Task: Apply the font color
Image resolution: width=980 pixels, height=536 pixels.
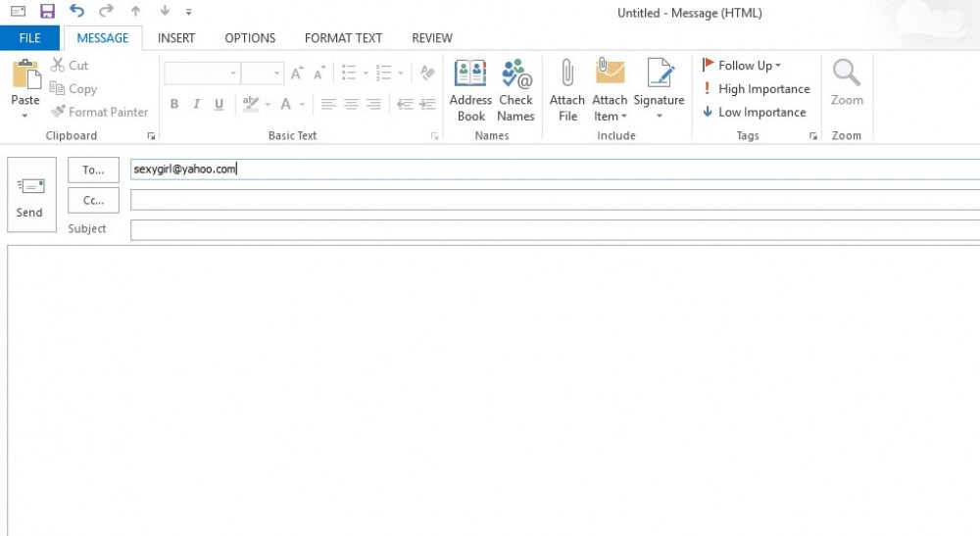Action: tap(285, 104)
